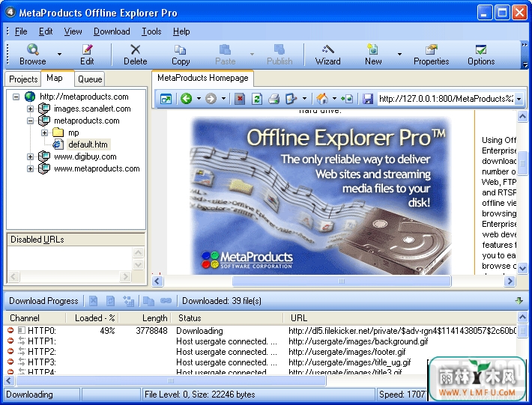The height and width of the screenshot is (405, 532).
Task: Select images.scanalert.com in the tree
Action: (92, 109)
